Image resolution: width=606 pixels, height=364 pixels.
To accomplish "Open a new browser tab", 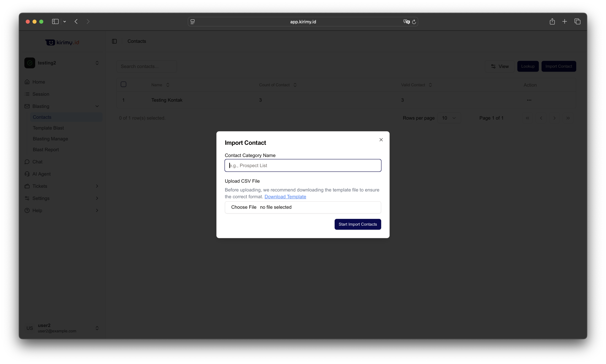I will (565, 22).
